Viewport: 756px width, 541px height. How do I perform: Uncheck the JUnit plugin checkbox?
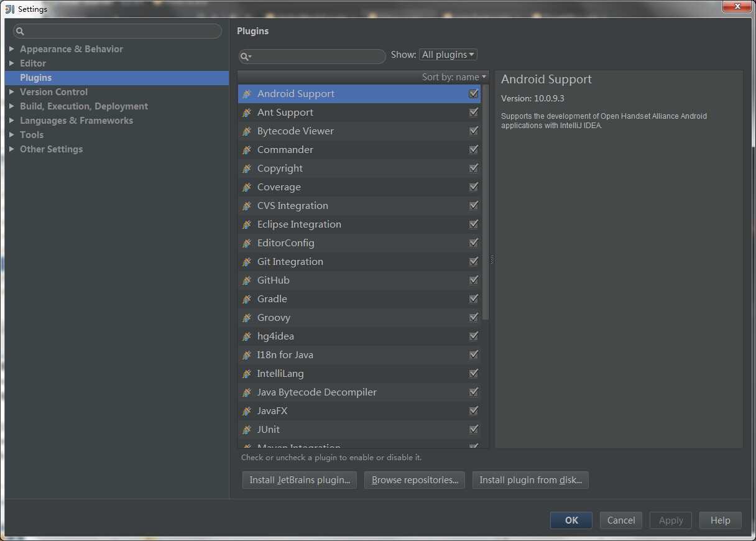pyautogui.click(x=474, y=430)
